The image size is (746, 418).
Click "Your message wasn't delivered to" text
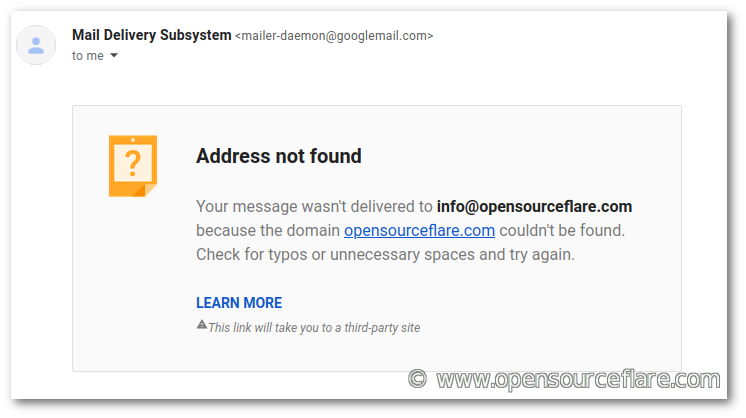point(314,207)
